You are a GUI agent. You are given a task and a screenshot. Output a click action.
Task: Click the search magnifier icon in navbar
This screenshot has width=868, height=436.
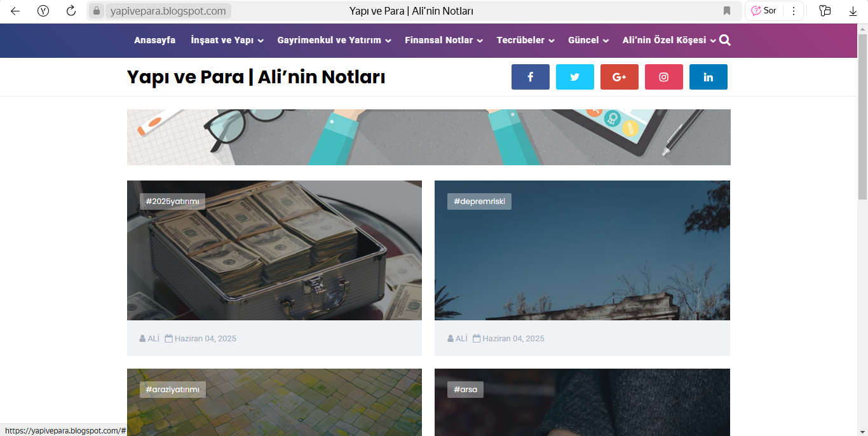tap(725, 40)
